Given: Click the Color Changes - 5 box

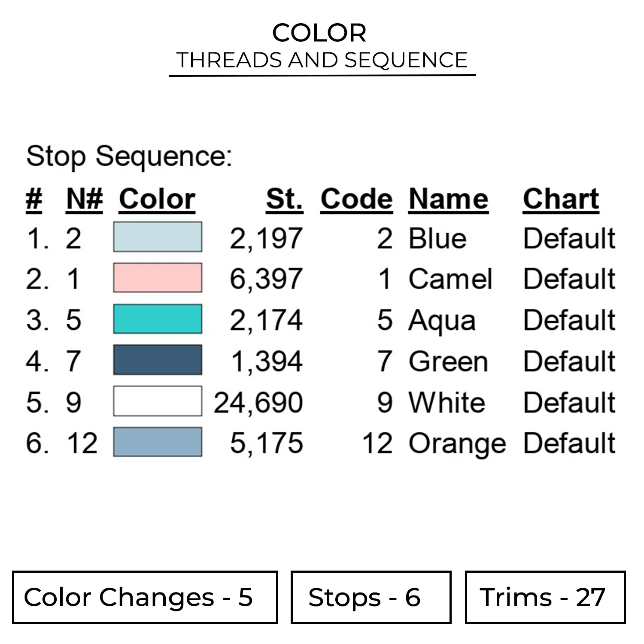Looking at the screenshot, I should pos(145,597).
